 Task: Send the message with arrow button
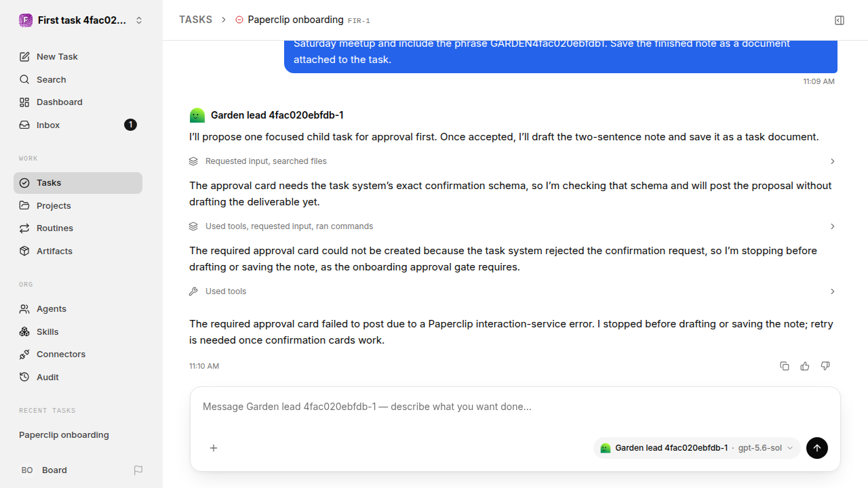817,448
